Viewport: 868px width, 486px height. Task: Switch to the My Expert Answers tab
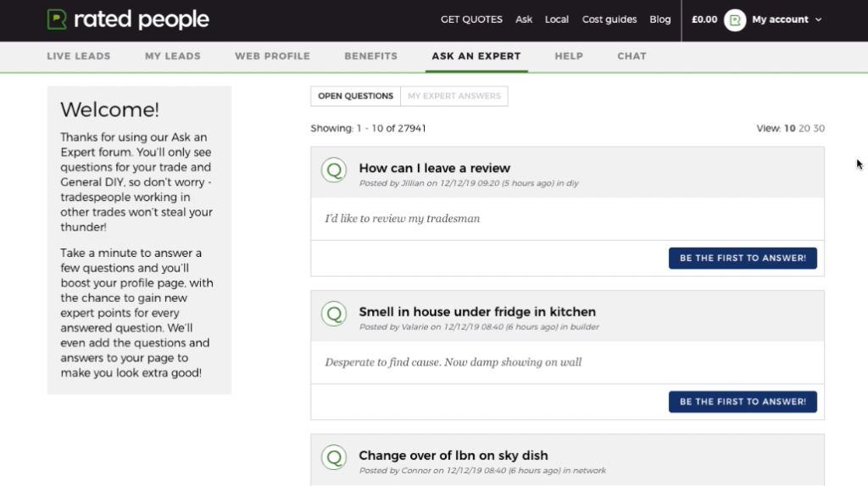(x=454, y=96)
